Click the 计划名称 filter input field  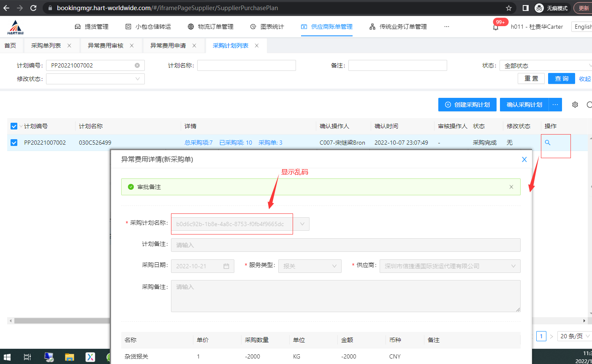point(246,65)
